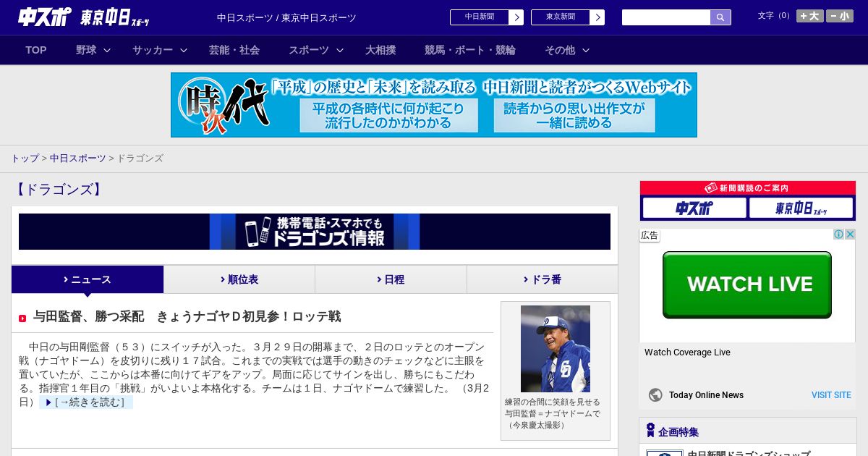Open the 大相撲 navigation item

tap(380, 50)
